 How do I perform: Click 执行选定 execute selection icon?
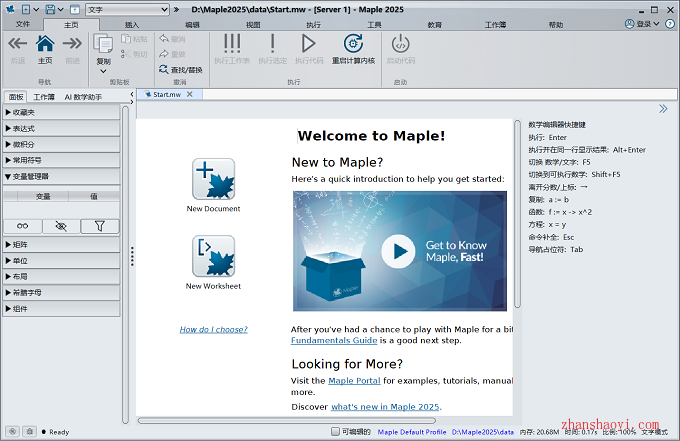point(272,44)
